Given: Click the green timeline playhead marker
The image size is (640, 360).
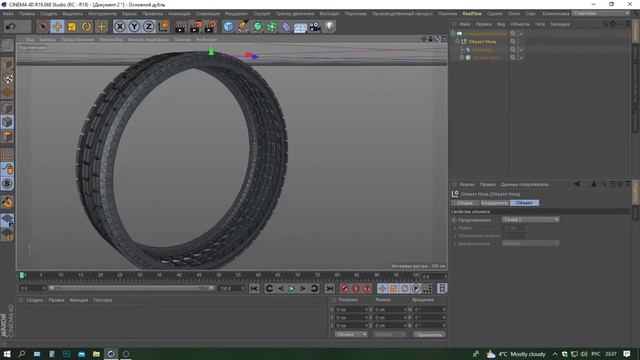Looking at the screenshot, I should click(22, 276).
